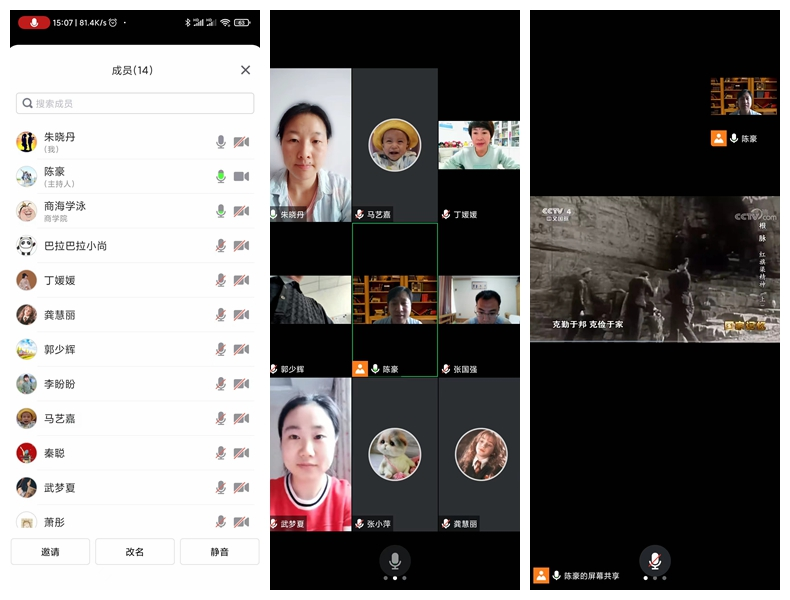The width and height of the screenshot is (790, 600).
Task: Click 陈豪 small video thumbnail at top right
Action: coord(743,97)
